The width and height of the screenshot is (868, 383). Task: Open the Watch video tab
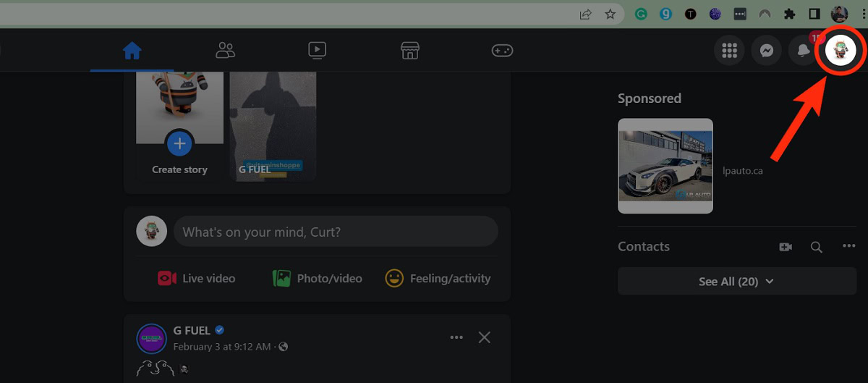317,51
